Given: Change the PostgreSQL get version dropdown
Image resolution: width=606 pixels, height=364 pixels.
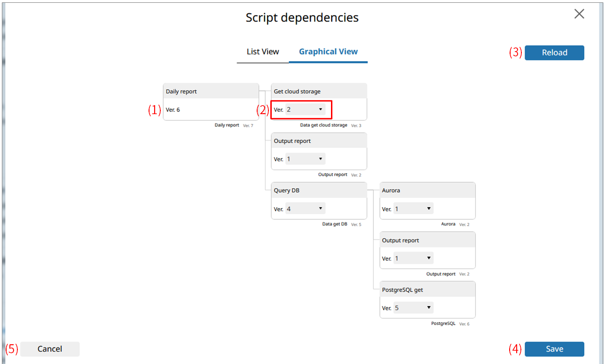Looking at the screenshot, I should tap(414, 308).
